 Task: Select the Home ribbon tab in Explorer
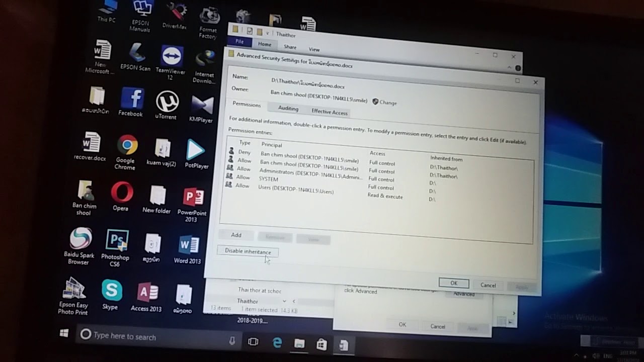coord(265,44)
